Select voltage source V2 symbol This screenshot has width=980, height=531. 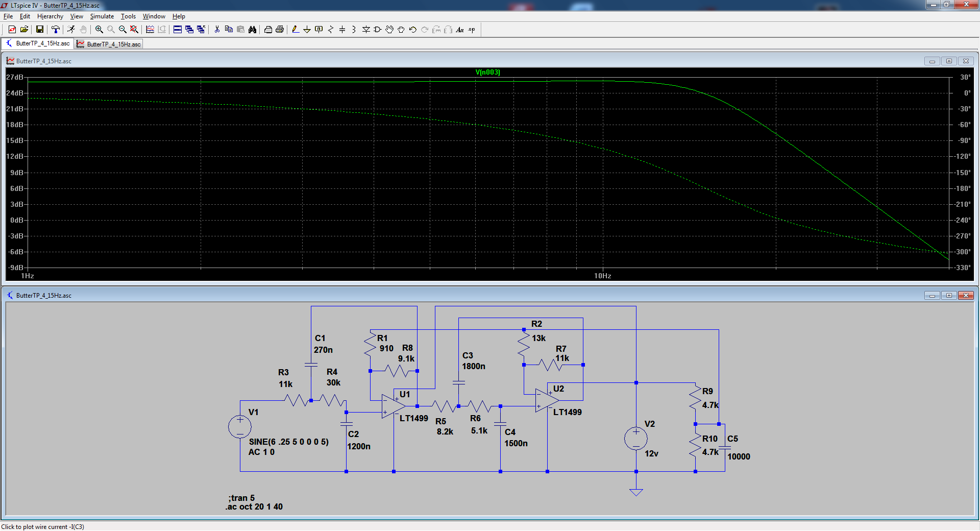[636, 439]
